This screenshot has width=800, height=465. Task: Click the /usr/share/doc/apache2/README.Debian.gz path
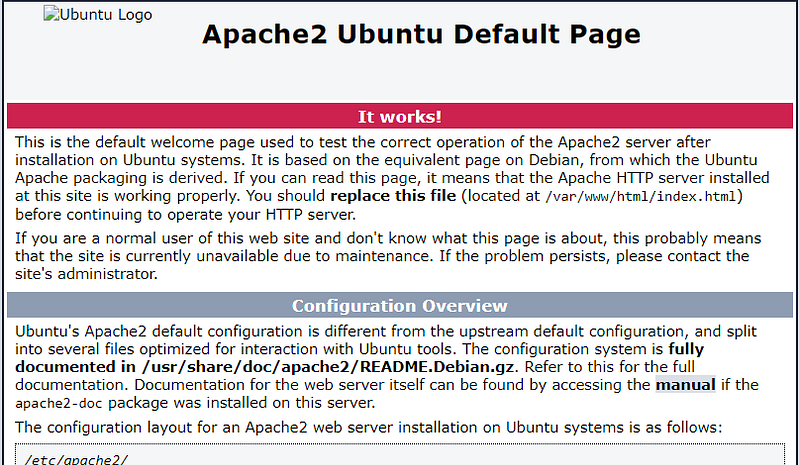tap(329, 367)
